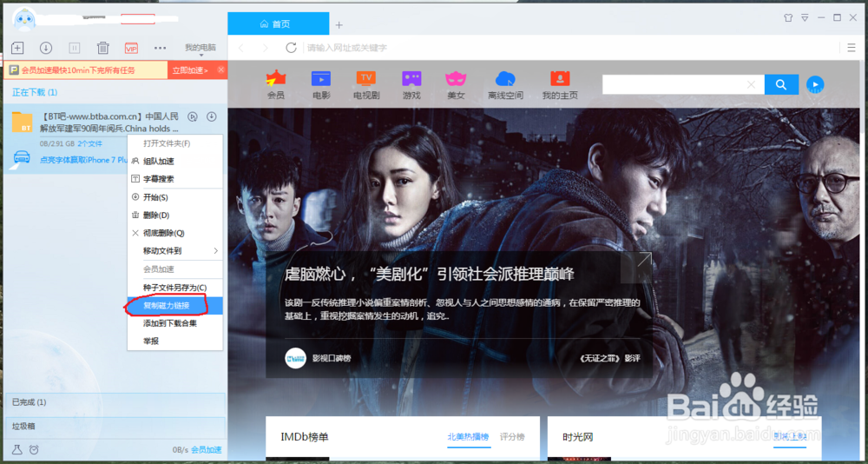Click the bird avatar logo
The height and width of the screenshot is (464, 868).
(24, 21)
